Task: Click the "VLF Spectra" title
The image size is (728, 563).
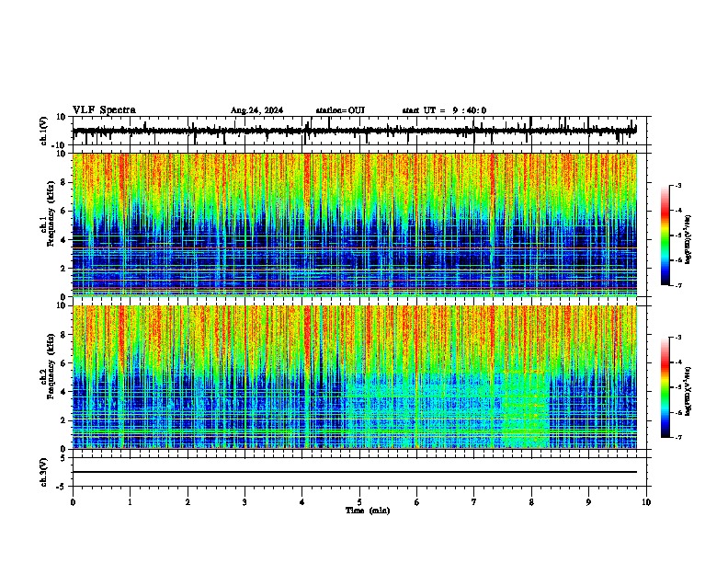Action: point(104,109)
